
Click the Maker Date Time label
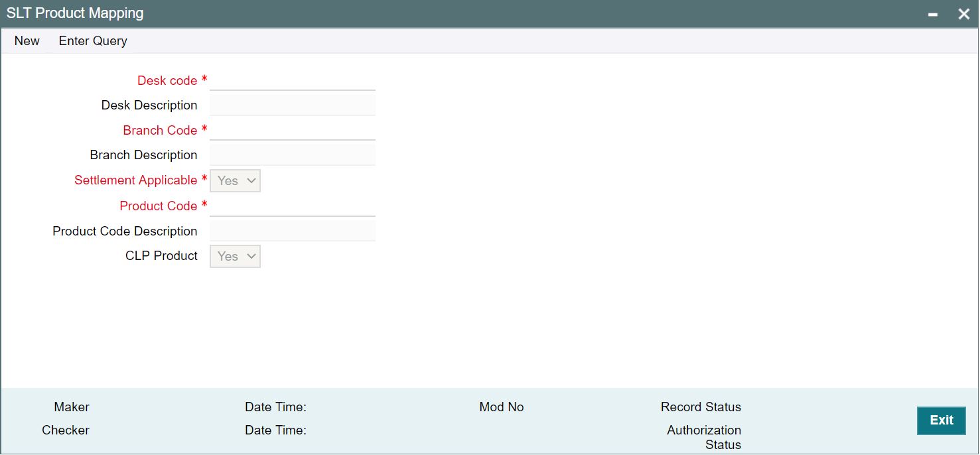coord(275,407)
